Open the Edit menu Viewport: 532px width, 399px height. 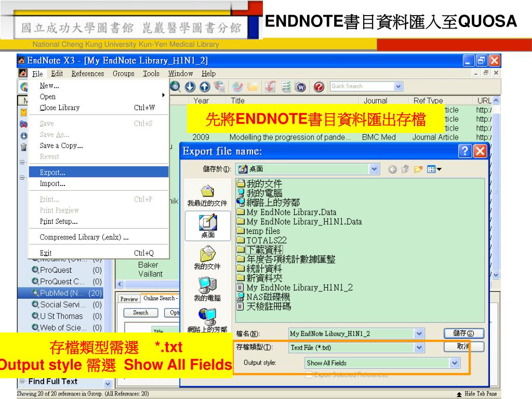pyautogui.click(x=57, y=73)
